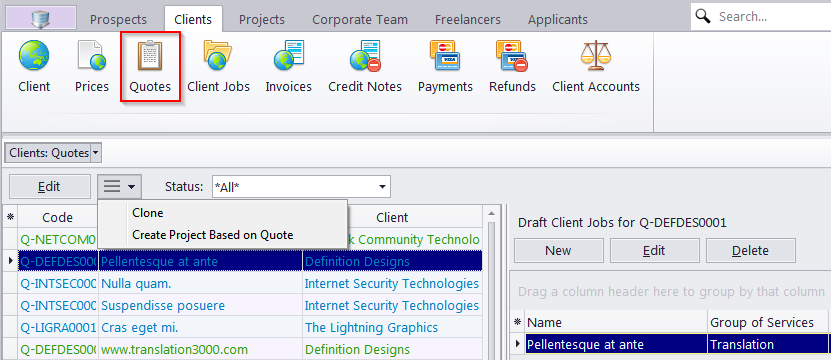The height and width of the screenshot is (360, 831).
Task: Open the Client Jobs folder icon
Action: pos(218,55)
